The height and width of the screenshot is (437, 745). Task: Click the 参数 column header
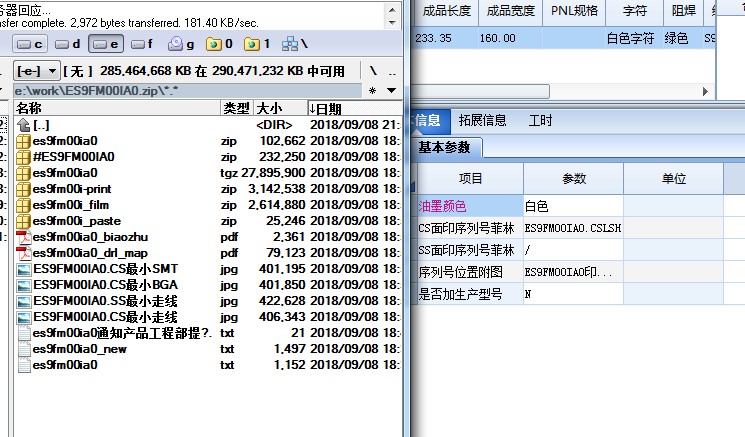(573, 179)
